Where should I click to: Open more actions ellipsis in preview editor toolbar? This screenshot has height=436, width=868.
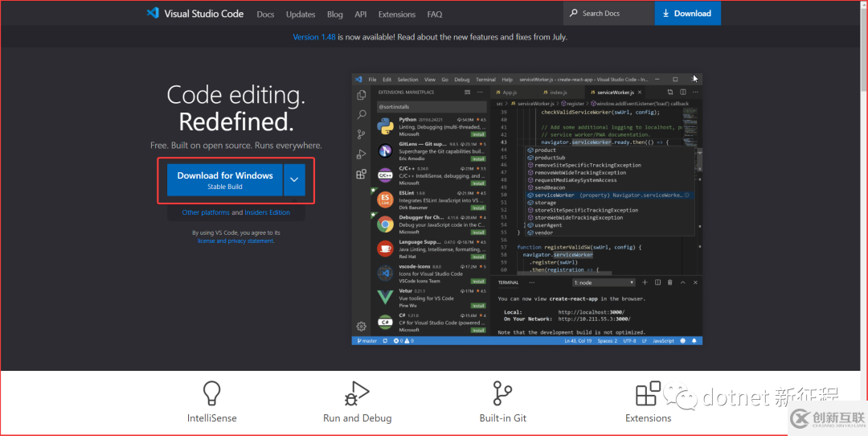[695, 93]
